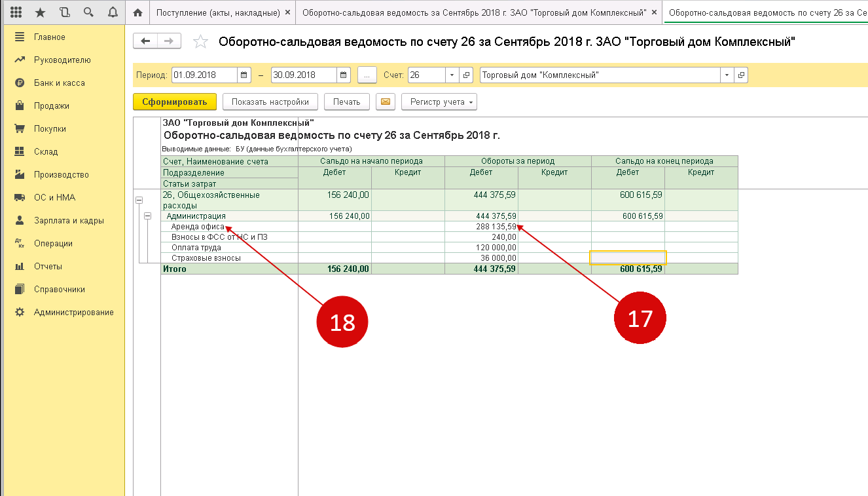This screenshot has width=868, height=496.
Task: Open calendar picker for start date
Action: pos(244,75)
